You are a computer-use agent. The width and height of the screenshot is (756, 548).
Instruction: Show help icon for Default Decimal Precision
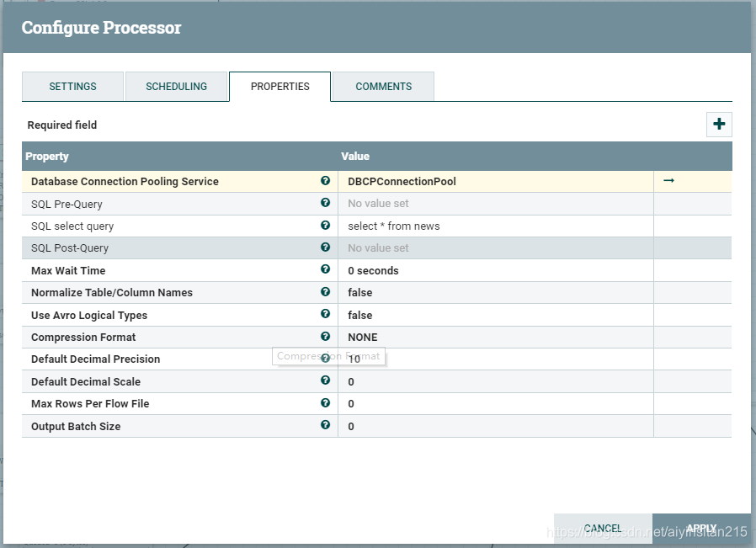coord(326,358)
